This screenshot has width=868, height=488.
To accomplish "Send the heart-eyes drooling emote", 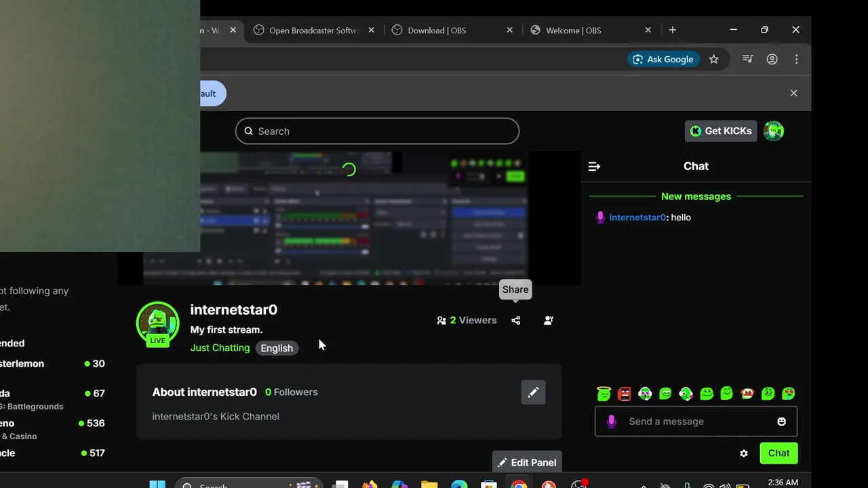I will tap(788, 393).
